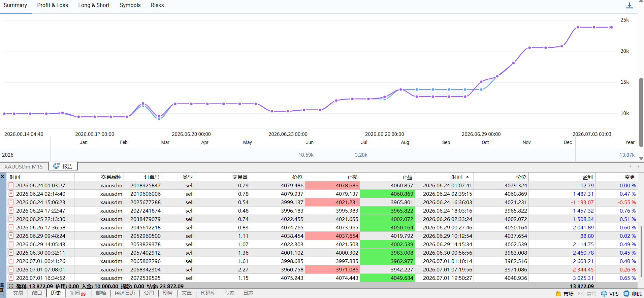The image size is (644, 298).
Task: Open the 信号 signals status icon
Action: pos(581,294)
